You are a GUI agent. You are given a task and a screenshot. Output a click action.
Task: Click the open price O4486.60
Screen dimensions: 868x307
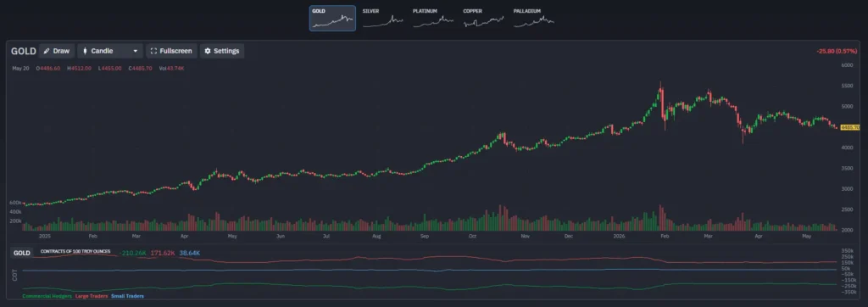pos(48,68)
